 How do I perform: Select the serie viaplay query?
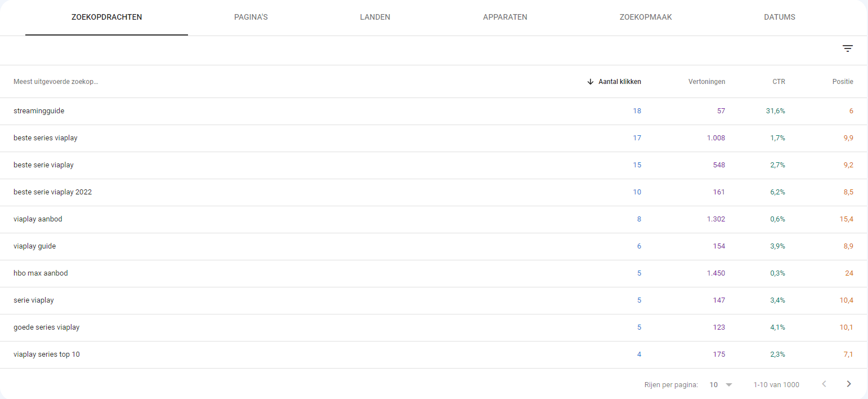[34, 300]
